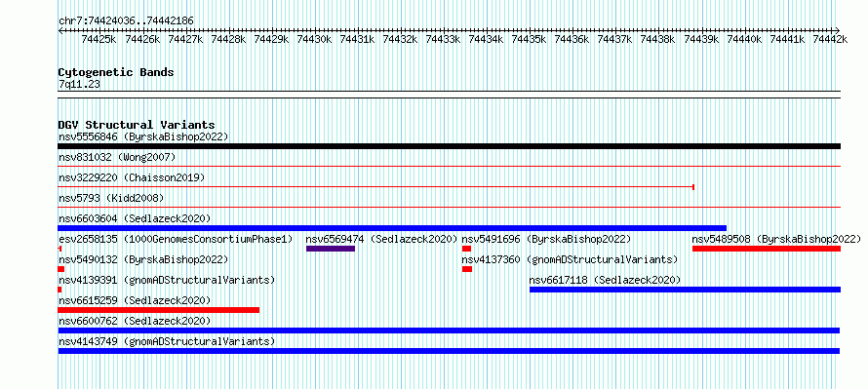Click the nsv6569474 (Sedlazeck2020) label
Viewport: 868px width, 389px height.
click(382, 239)
